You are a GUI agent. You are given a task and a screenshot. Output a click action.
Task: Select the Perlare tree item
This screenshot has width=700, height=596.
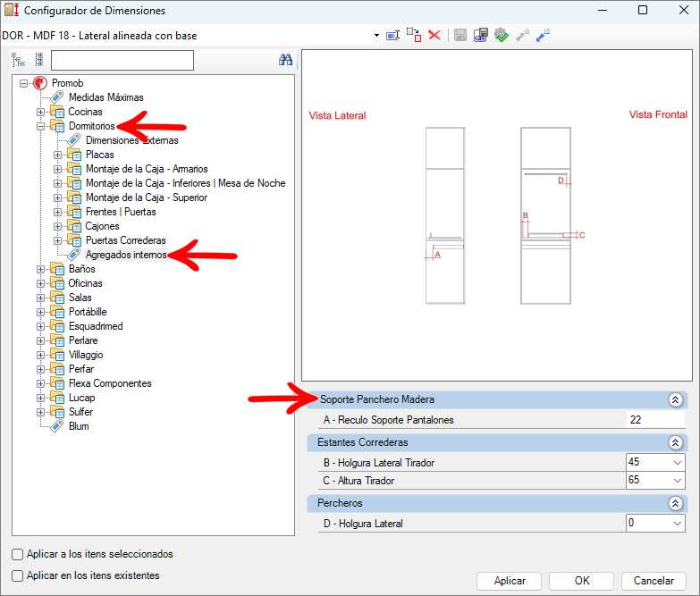tap(83, 340)
